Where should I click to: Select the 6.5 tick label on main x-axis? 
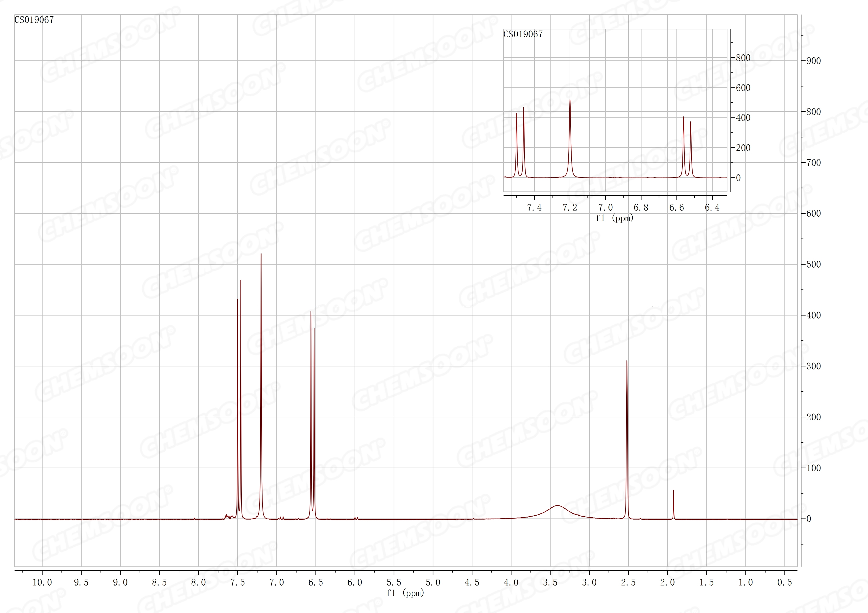(x=316, y=582)
